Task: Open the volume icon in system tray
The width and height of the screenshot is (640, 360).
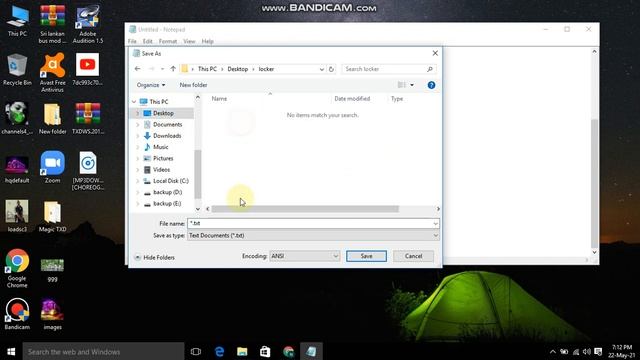Action: click(x=587, y=351)
